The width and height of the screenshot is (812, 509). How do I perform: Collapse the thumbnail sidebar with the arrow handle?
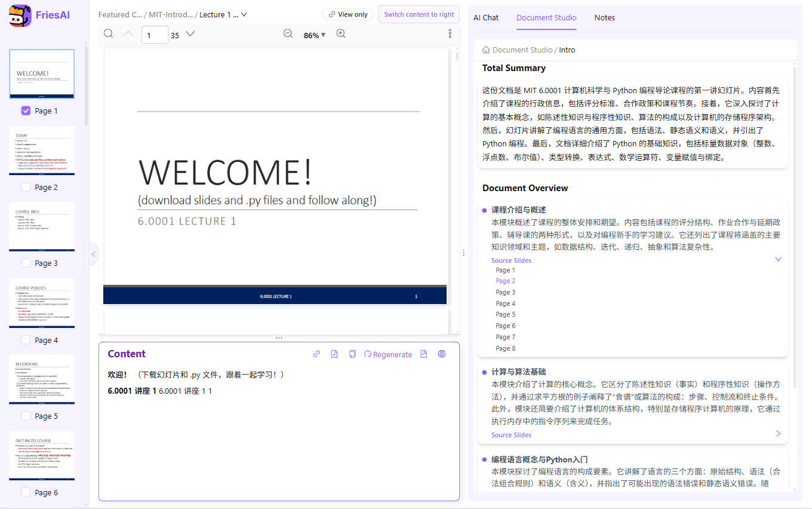[93, 254]
